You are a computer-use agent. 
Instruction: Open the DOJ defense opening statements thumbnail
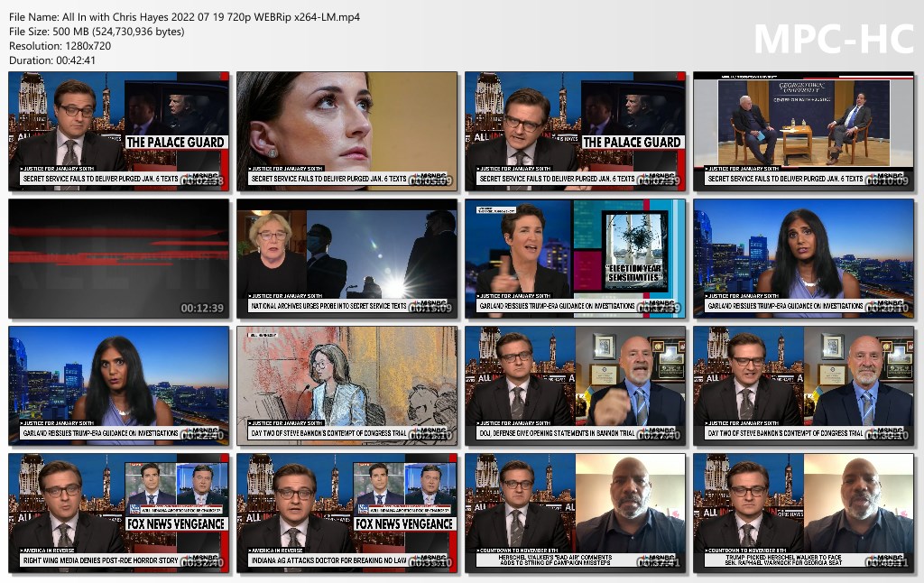point(575,386)
